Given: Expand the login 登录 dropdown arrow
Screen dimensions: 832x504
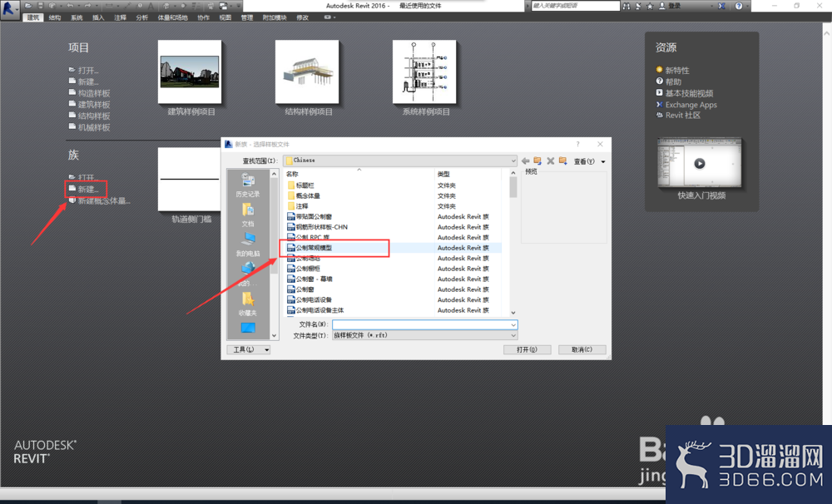Looking at the screenshot, I should pos(712,6).
